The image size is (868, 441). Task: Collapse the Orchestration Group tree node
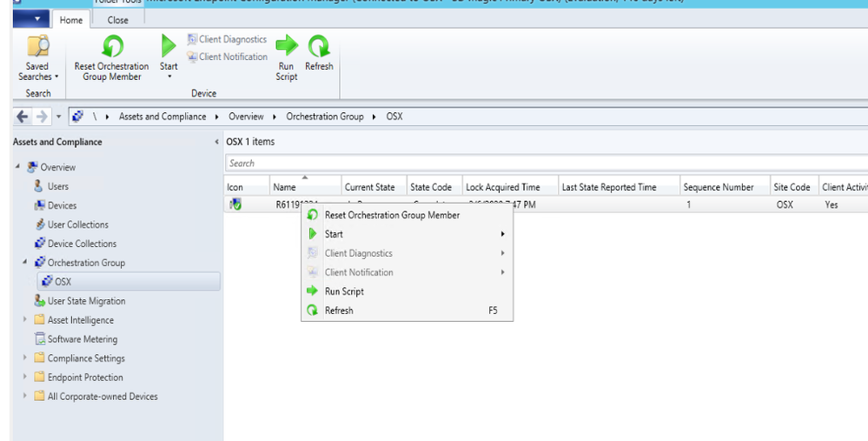25,262
